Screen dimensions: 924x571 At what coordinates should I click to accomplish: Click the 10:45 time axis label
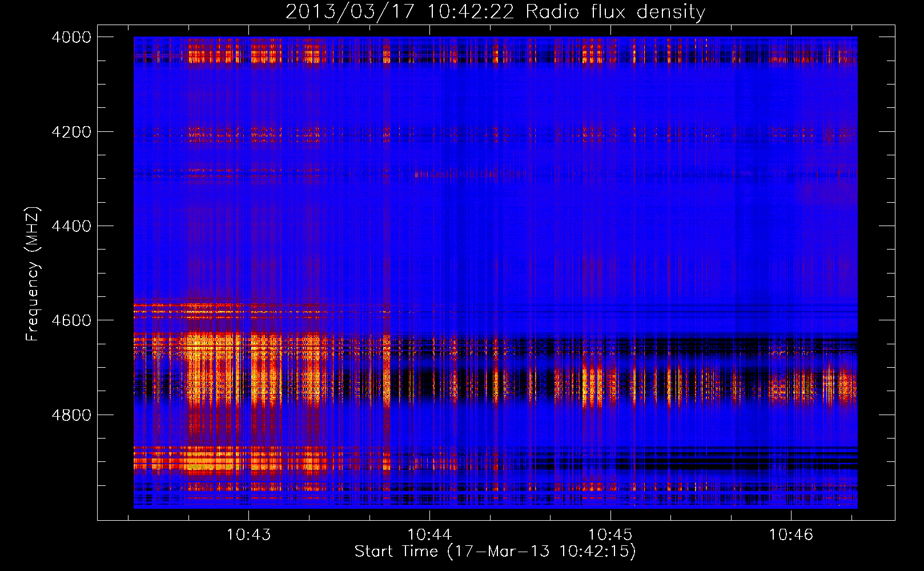(610, 535)
